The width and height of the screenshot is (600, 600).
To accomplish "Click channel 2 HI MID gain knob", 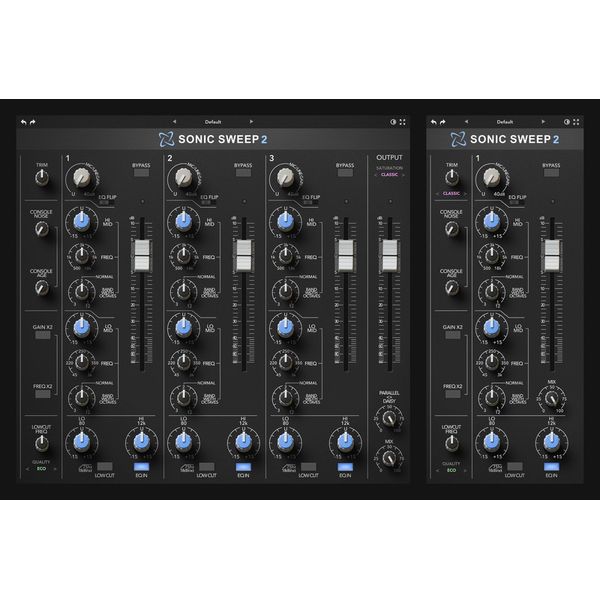I will pyautogui.click(x=183, y=221).
